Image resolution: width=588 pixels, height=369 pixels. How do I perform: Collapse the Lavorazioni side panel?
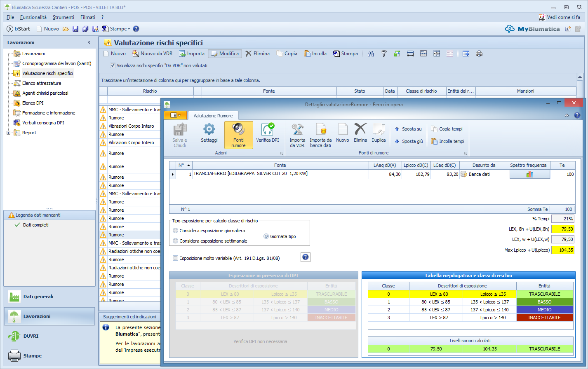pyautogui.click(x=89, y=42)
